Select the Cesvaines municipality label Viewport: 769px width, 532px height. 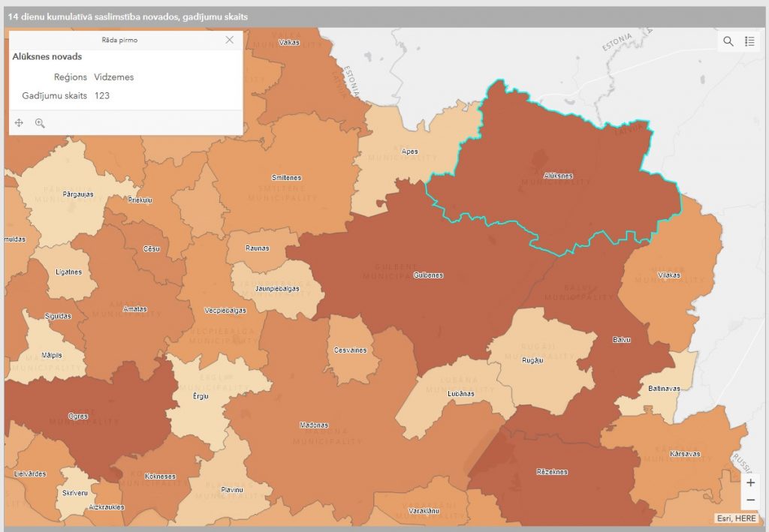click(350, 350)
